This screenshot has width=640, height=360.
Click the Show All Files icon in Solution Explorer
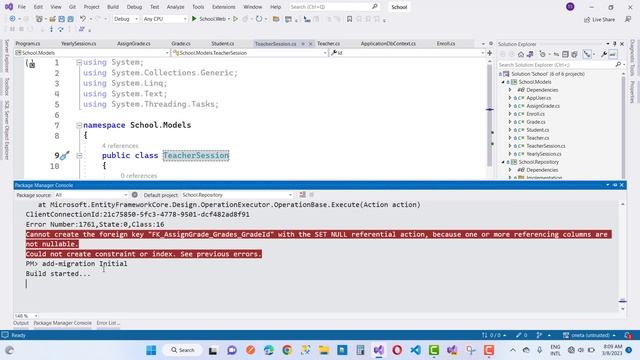pos(574,54)
